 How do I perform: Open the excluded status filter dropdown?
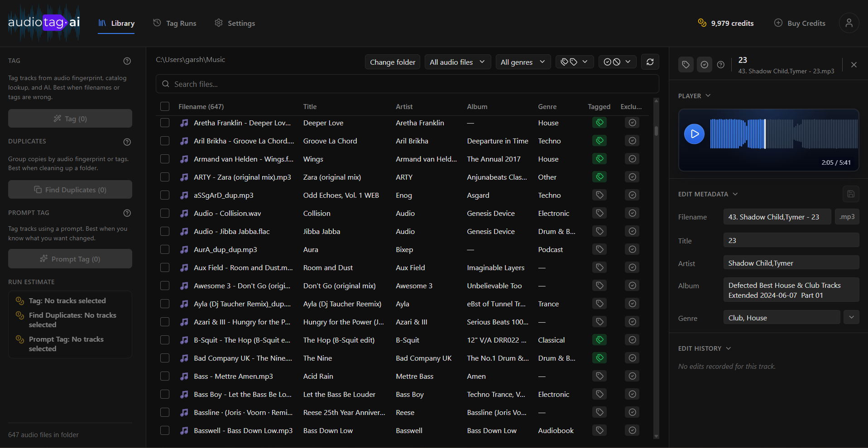click(617, 62)
